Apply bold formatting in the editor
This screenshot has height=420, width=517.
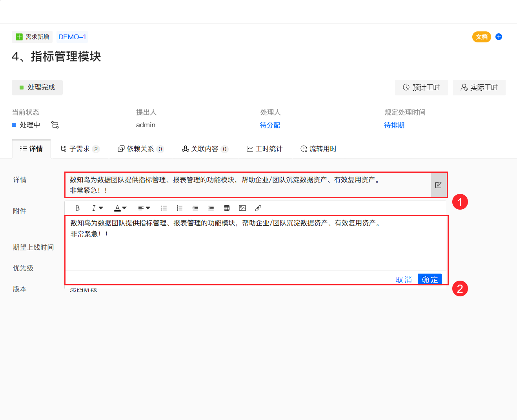[77, 208]
